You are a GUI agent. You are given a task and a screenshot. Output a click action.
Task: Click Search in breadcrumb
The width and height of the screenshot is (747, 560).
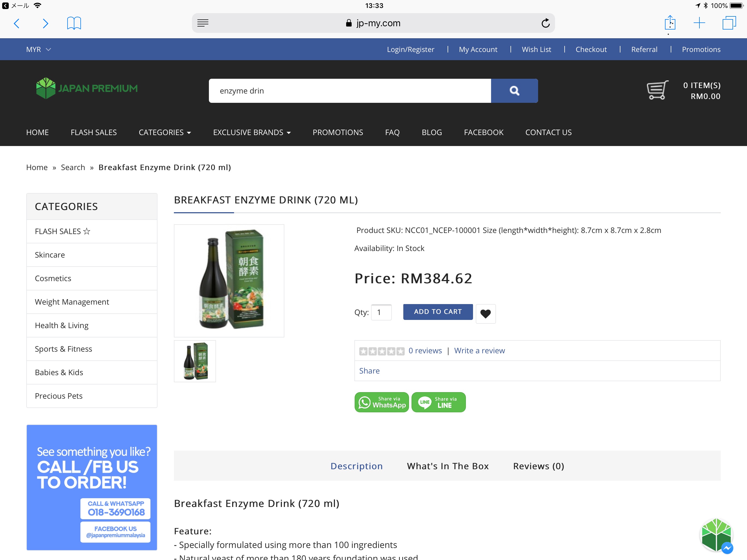pos(73,167)
